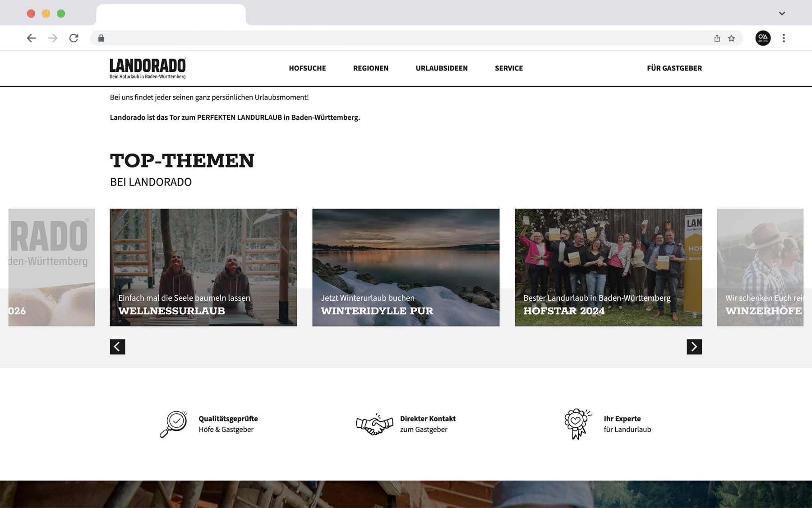Viewport: 812px width, 508px height.
Task: Click the Direkter Kontakt zum Gastgeber text
Action: click(428, 424)
